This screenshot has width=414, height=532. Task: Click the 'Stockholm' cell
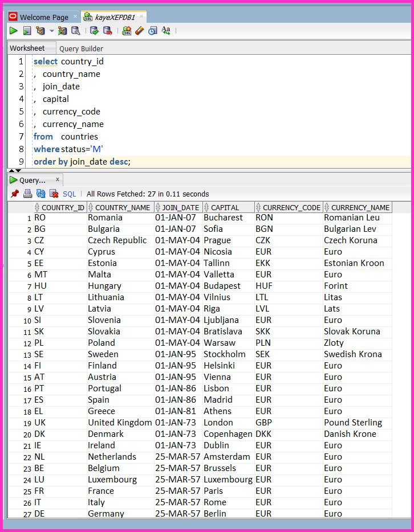229,354
